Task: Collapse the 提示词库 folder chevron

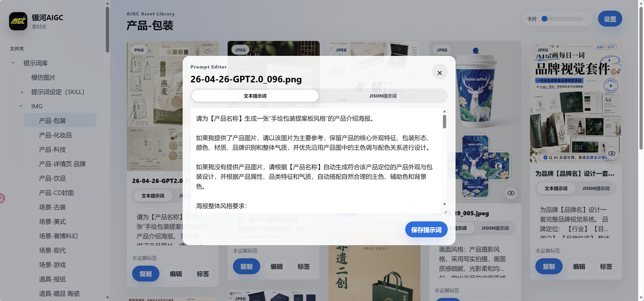Action: (x=13, y=63)
